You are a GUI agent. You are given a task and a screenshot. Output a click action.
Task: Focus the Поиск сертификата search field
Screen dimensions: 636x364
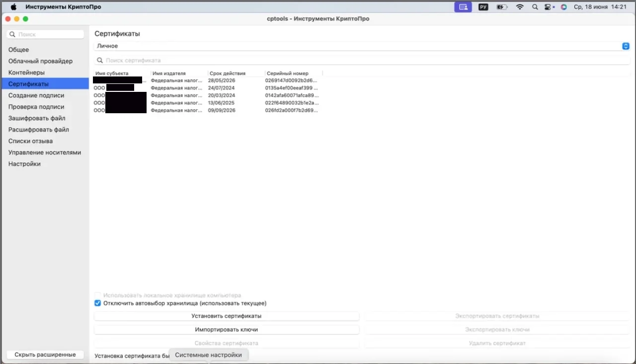coord(362,60)
